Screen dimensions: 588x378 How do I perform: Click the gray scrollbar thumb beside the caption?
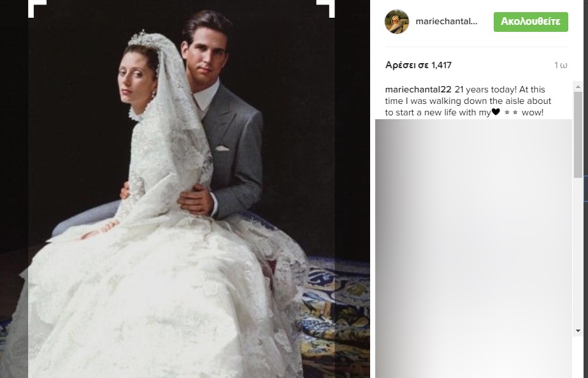pyautogui.click(x=578, y=134)
